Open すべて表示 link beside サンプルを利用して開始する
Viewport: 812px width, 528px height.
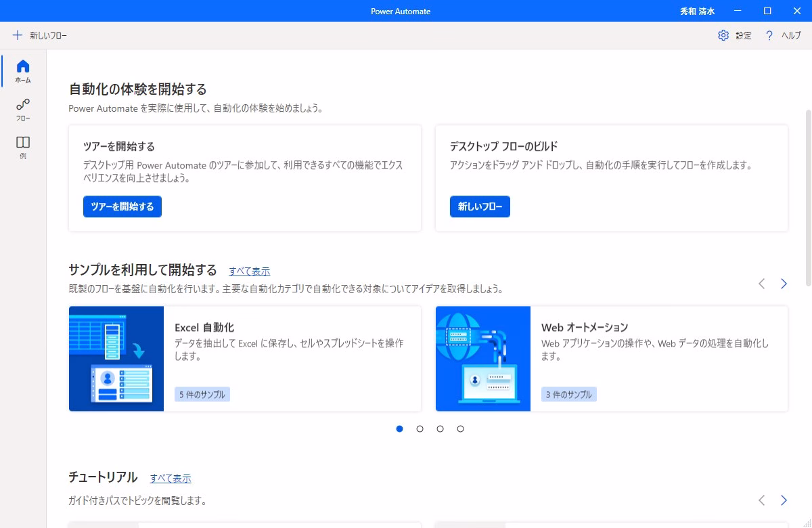(x=249, y=271)
